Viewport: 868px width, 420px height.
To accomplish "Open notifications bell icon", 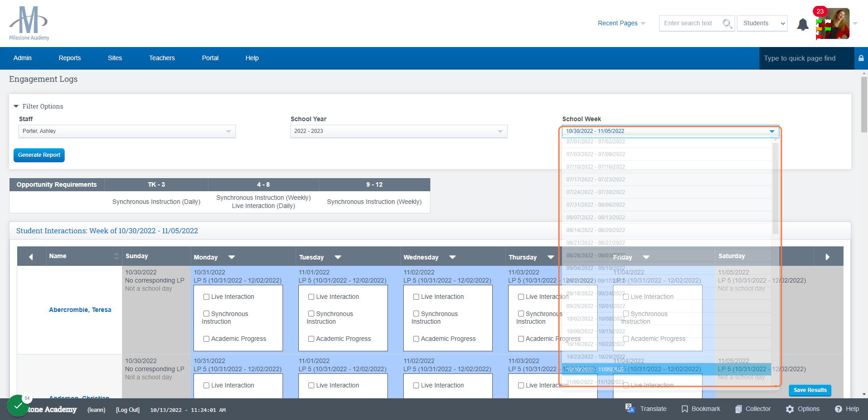I will point(802,24).
